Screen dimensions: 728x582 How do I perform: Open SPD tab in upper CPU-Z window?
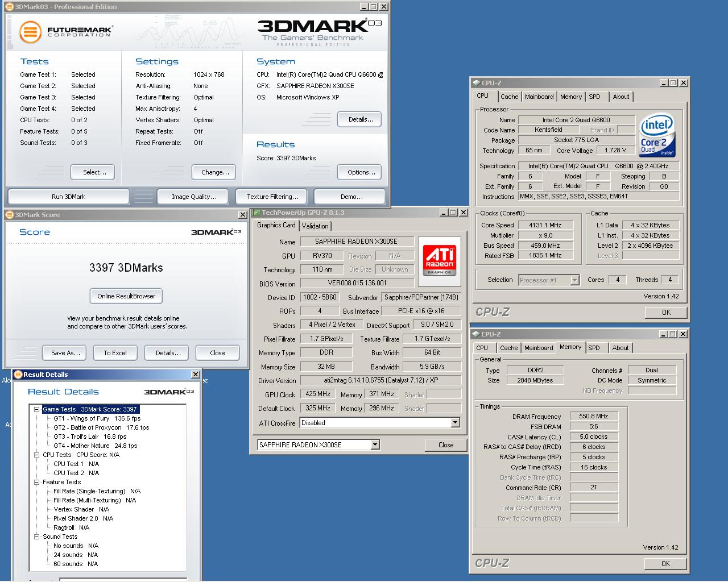(x=594, y=97)
